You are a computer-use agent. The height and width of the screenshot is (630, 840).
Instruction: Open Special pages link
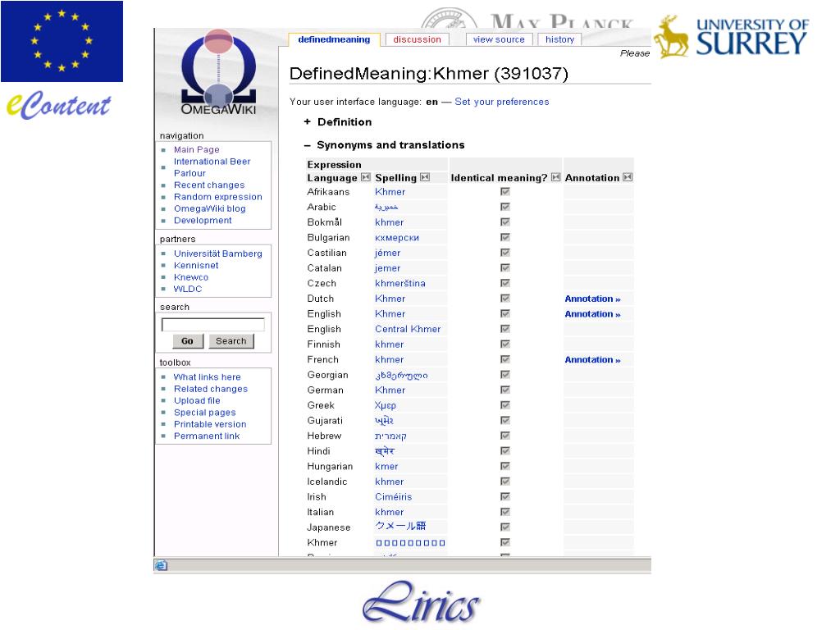click(x=204, y=413)
